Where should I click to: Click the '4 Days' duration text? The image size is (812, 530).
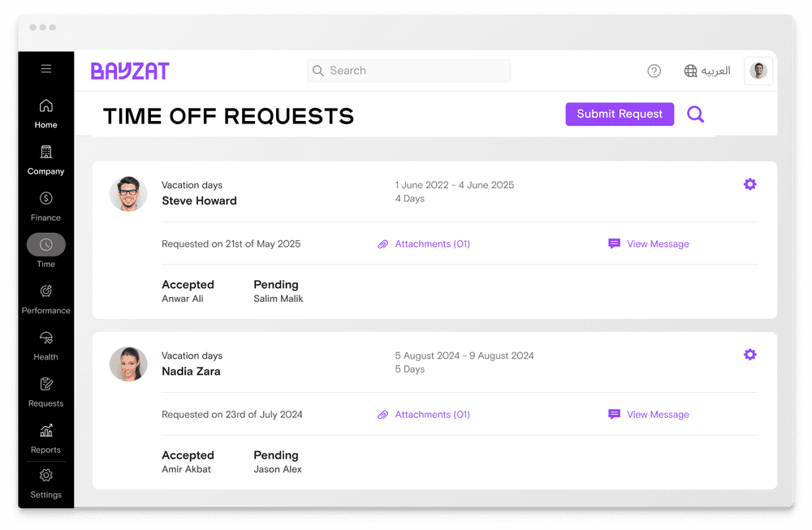[409, 199]
